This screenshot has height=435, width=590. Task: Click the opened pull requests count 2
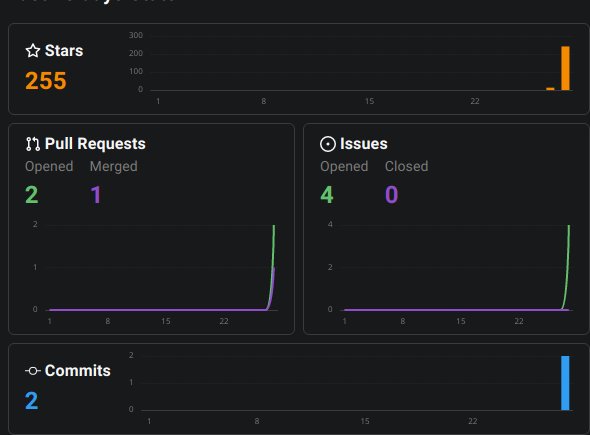pyautogui.click(x=32, y=195)
